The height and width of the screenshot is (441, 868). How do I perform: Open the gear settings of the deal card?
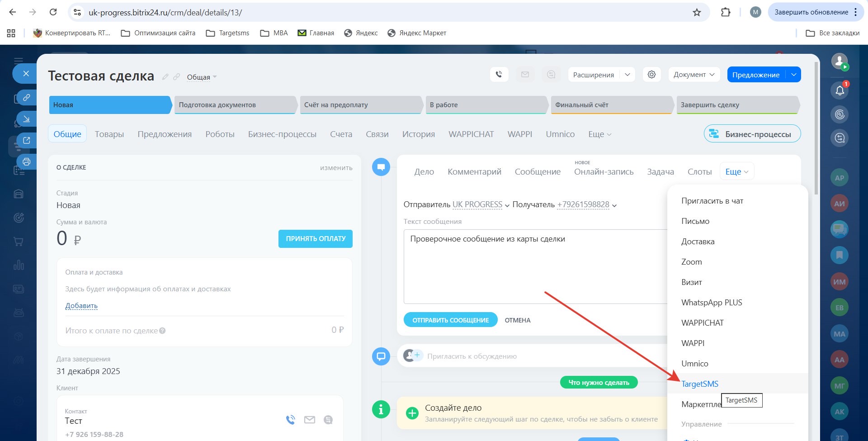(651, 75)
